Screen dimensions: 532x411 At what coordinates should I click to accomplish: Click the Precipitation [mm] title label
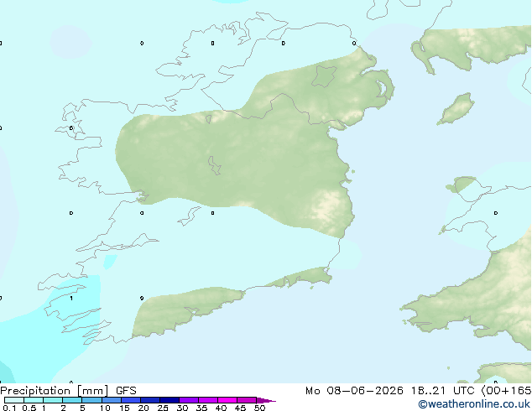click(x=55, y=391)
